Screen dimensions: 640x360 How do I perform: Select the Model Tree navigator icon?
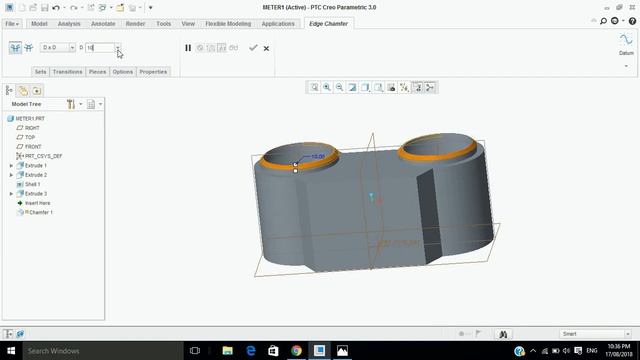pyautogui.click(x=9, y=91)
